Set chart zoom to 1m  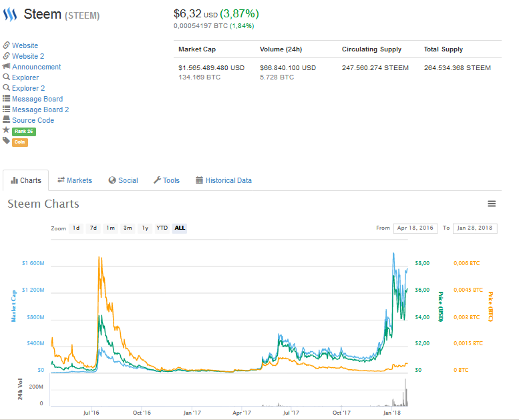(x=111, y=228)
